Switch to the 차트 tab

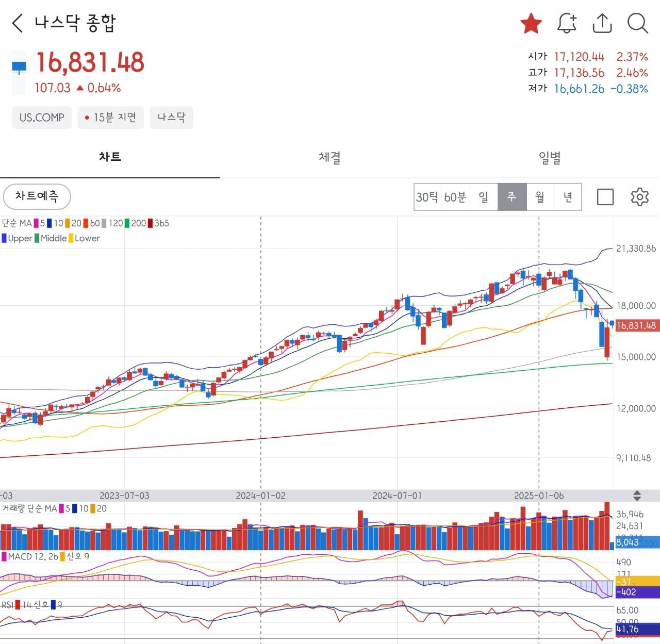[x=110, y=157]
